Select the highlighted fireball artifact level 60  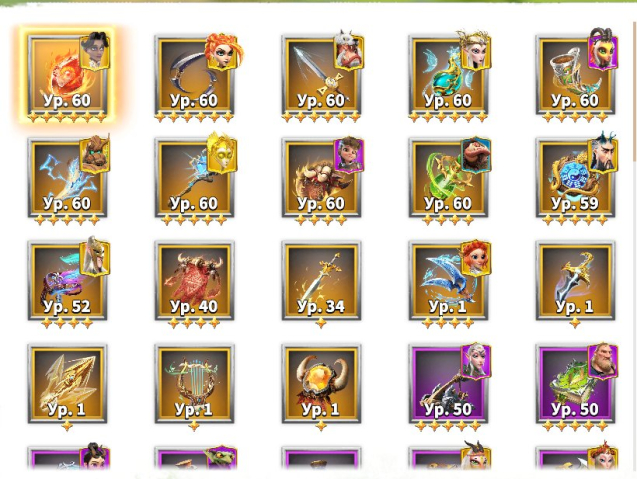[67, 75]
